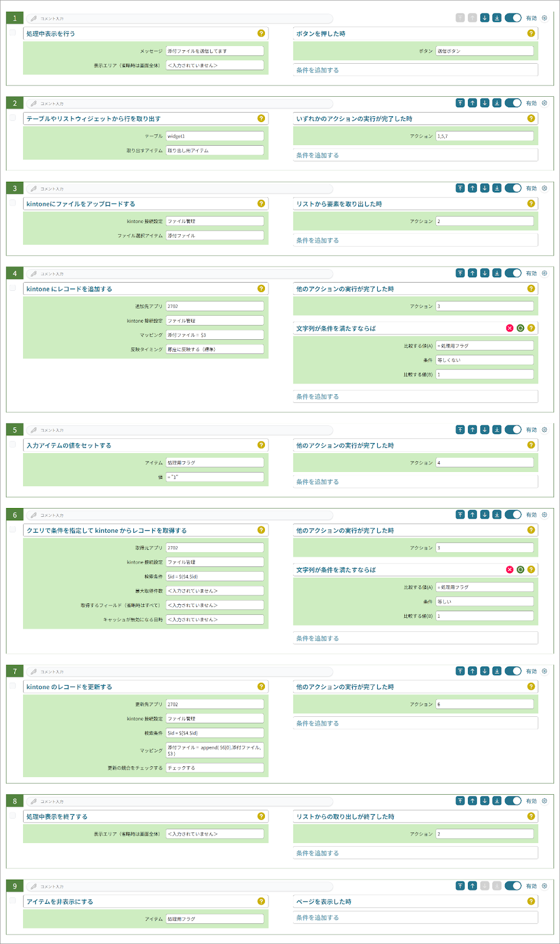Image resolution: width=560 pixels, height=944 pixels.
Task: Edit the メッセージ field of action 1
Action: (x=215, y=51)
